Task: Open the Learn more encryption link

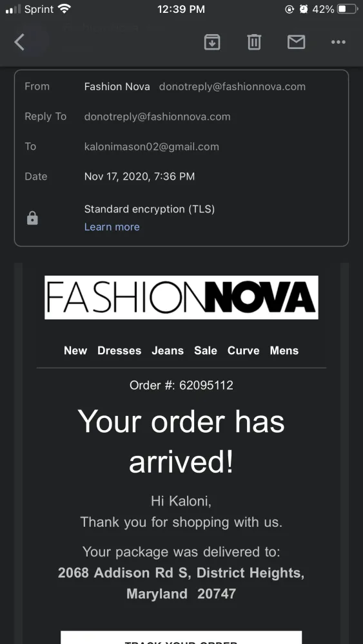Action: (112, 227)
